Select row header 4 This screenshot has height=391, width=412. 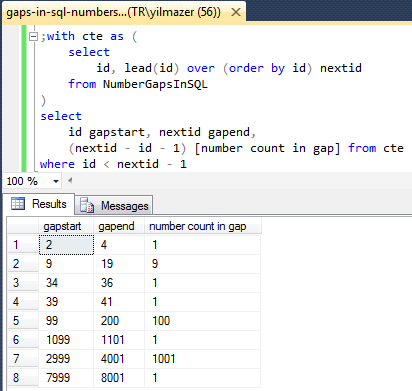click(x=23, y=302)
